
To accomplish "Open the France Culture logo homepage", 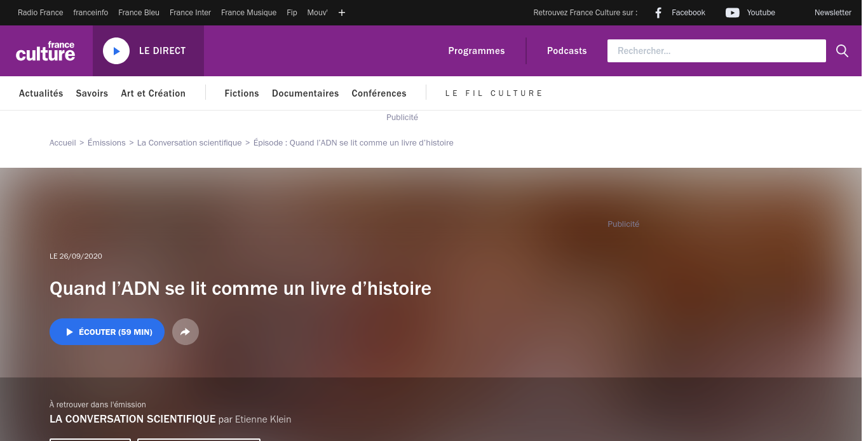I will coord(46,51).
